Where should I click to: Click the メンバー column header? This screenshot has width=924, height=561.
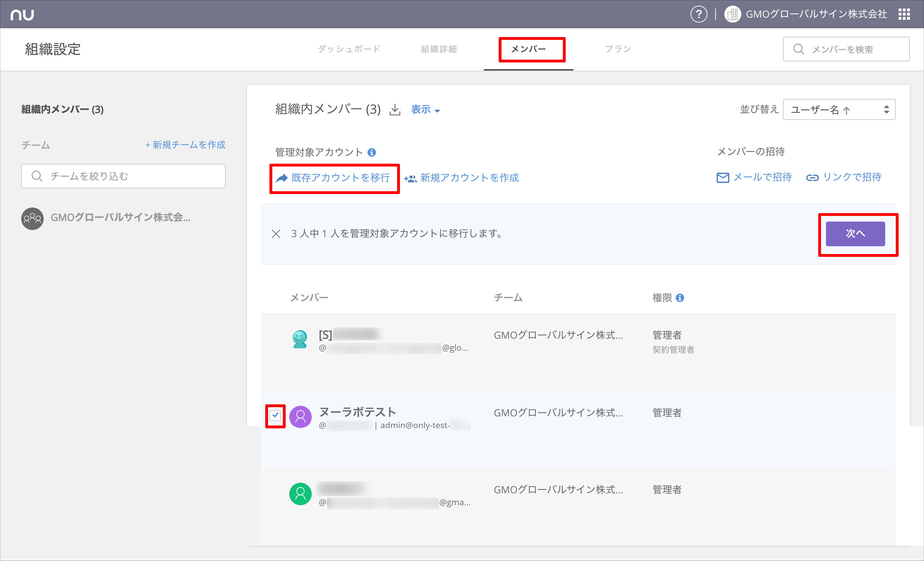[309, 298]
